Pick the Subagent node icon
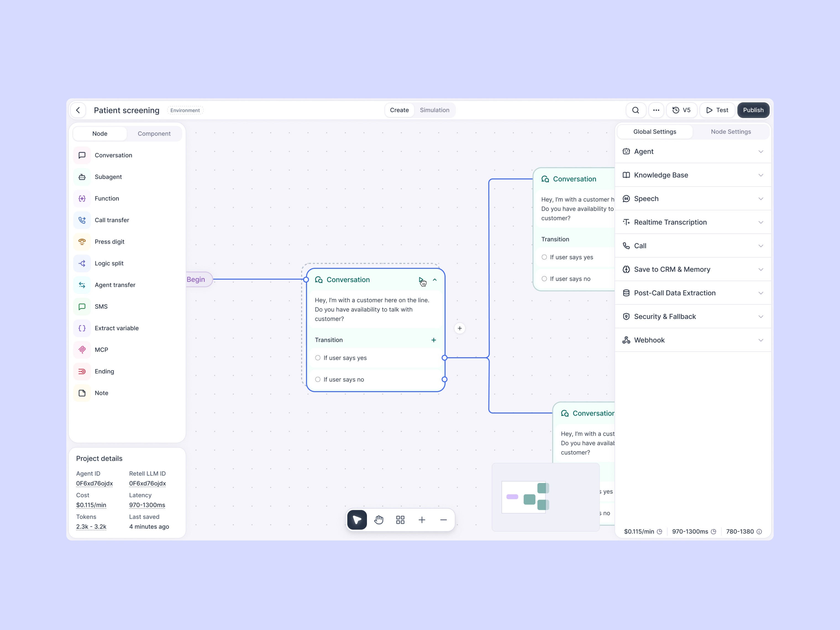 point(82,177)
